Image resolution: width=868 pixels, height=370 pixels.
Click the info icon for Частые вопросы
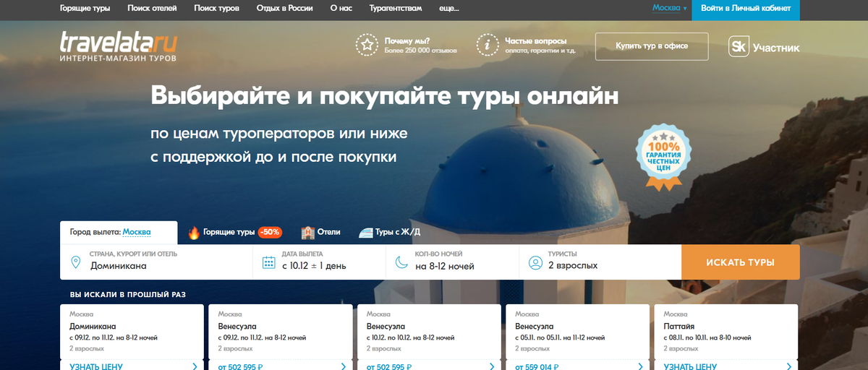point(488,45)
